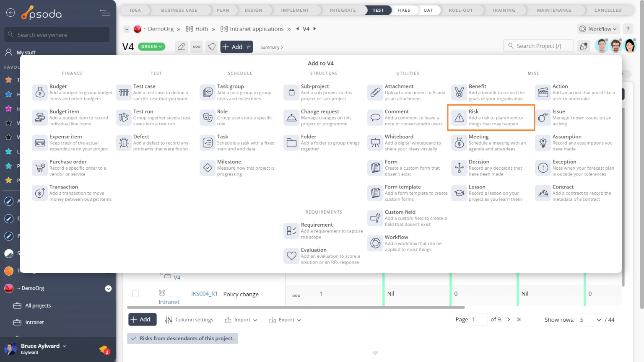Click the Milestone diamond icon
Screen dimensions: 644x362
coord(208,168)
